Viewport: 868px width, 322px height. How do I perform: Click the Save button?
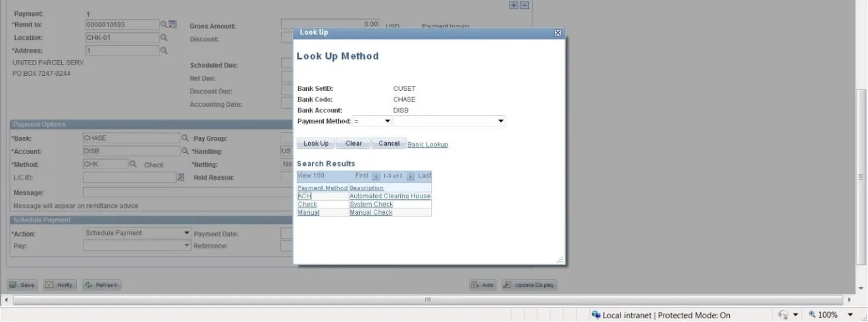pos(22,285)
